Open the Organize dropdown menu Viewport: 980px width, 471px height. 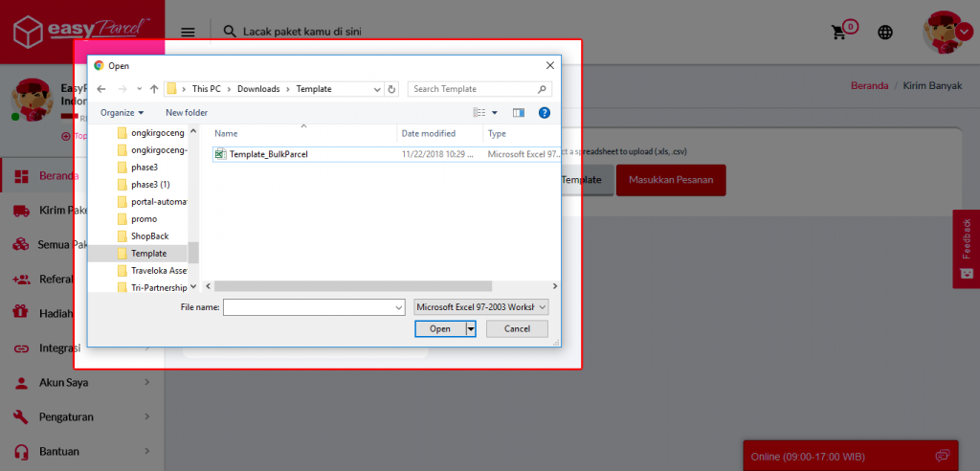click(122, 113)
